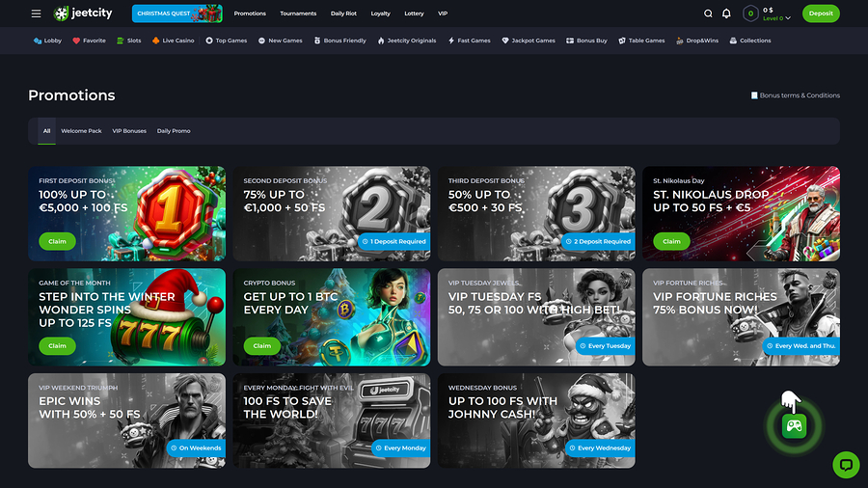Open the Every Monday Fight With Evil card
The image size is (868, 488).
[x=332, y=420]
